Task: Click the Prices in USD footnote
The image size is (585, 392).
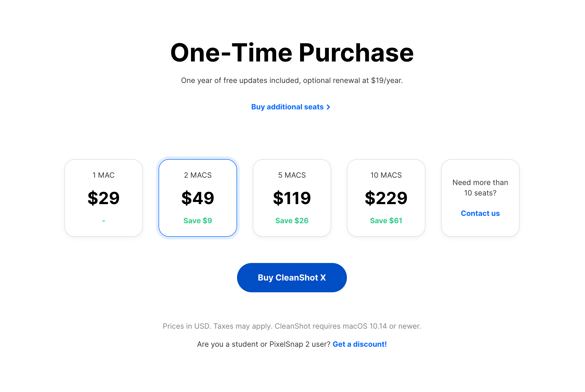Action: coord(292,326)
